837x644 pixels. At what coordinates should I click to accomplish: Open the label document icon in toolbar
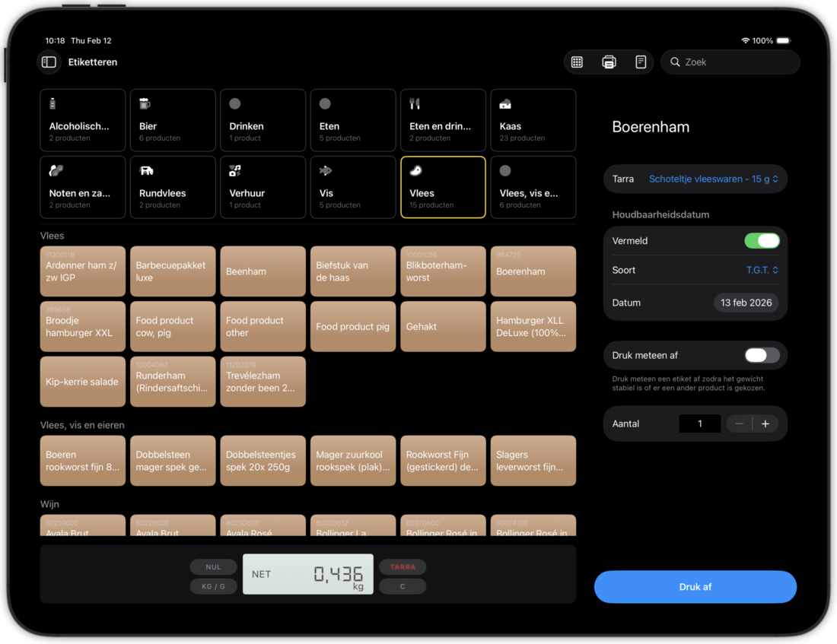pos(641,62)
